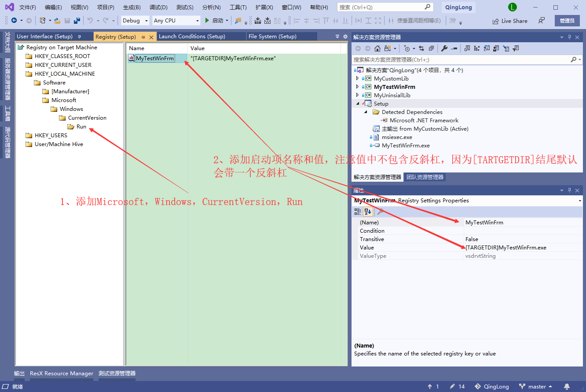Start debugging with the green play button
Viewport: 586px width, 392px height.
tap(207, 20)
